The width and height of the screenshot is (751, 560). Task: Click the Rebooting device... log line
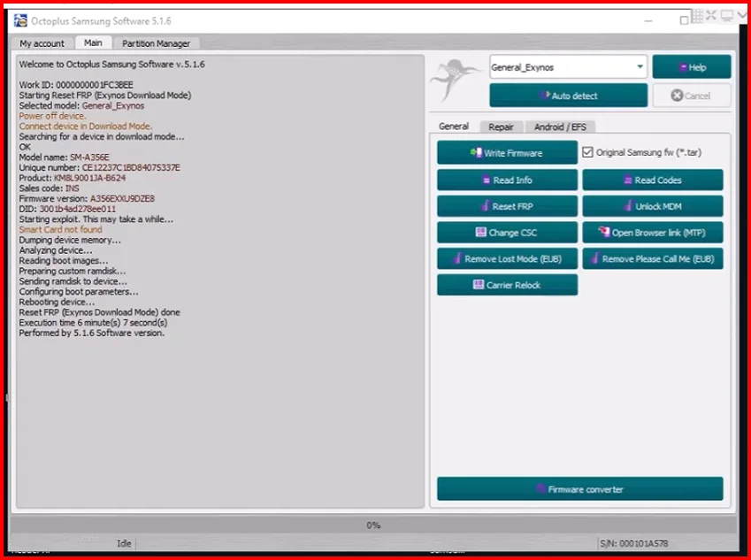coord(57,302)
